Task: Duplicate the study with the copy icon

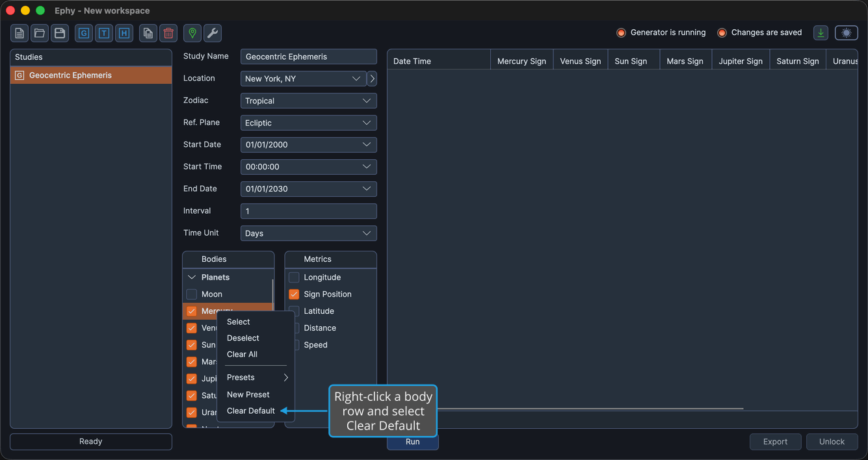Action: click(x=148, y=33)
